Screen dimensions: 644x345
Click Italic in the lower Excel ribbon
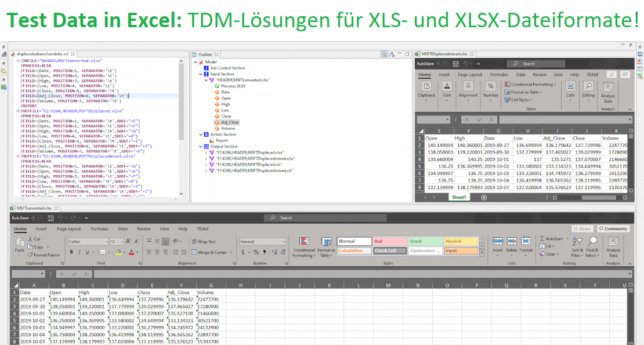pyautogui.click(x=79, y=252)
